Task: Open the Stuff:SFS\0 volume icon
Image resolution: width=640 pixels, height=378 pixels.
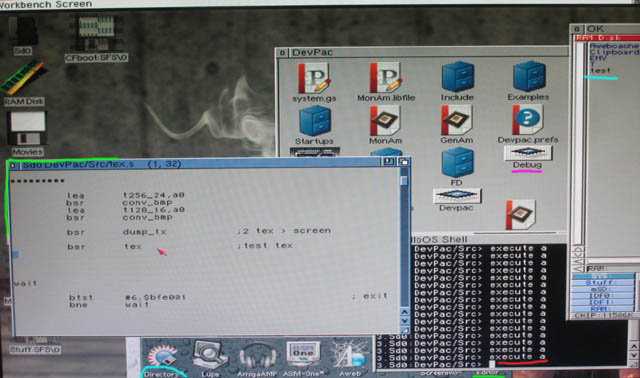Action: point(35,345)
